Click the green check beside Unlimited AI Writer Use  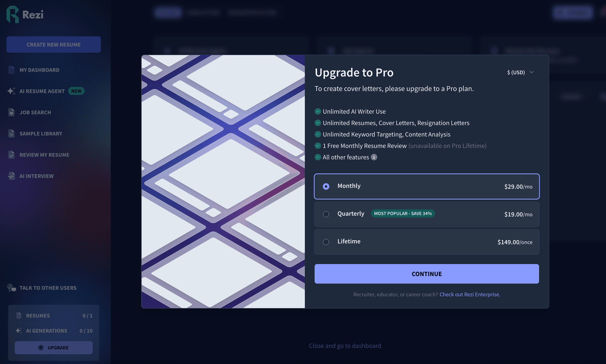(x=317, y=111)
